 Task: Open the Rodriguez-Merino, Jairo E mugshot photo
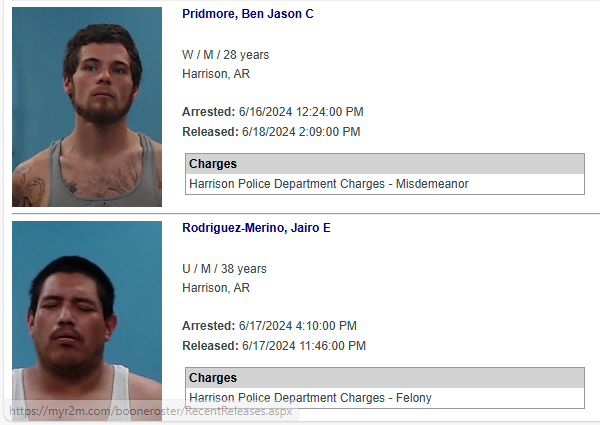87,315
